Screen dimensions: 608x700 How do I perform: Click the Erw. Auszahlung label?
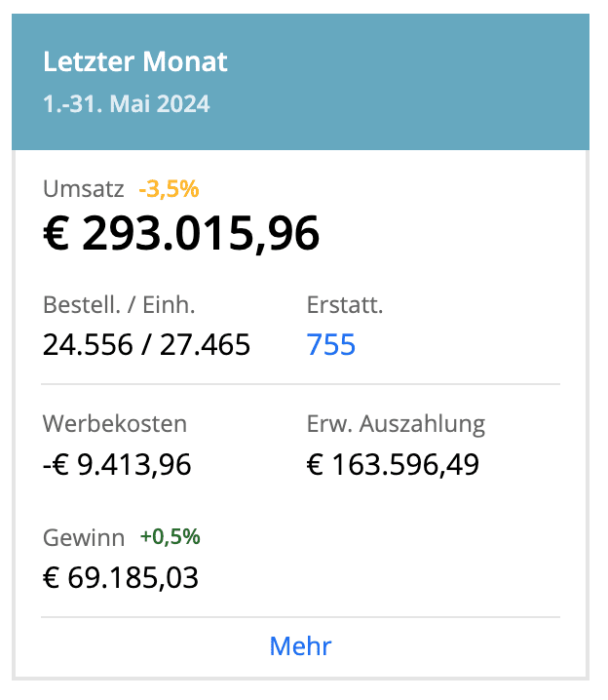click(x=396, y=424)
